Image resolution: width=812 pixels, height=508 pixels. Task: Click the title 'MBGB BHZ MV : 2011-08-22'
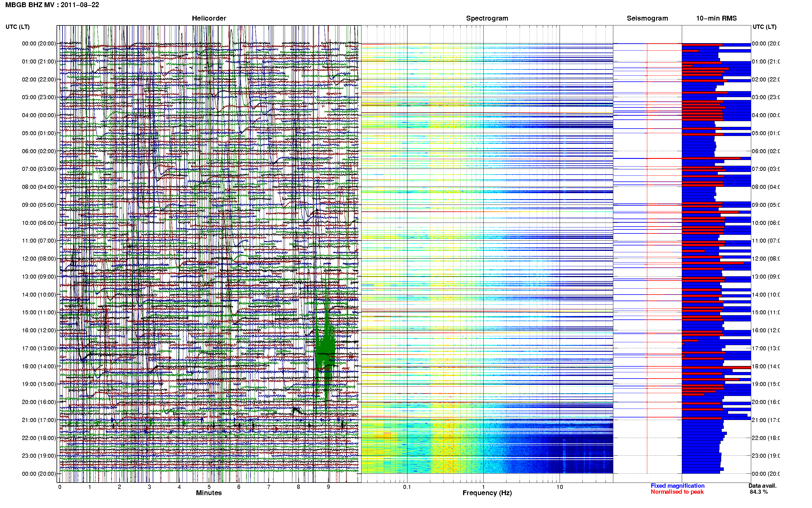pos(52,5)
